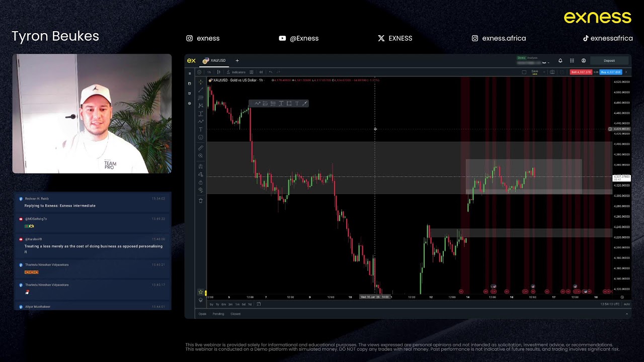
Task: Open the go-to-date calendar icon
Action: [x=259, y=304]
